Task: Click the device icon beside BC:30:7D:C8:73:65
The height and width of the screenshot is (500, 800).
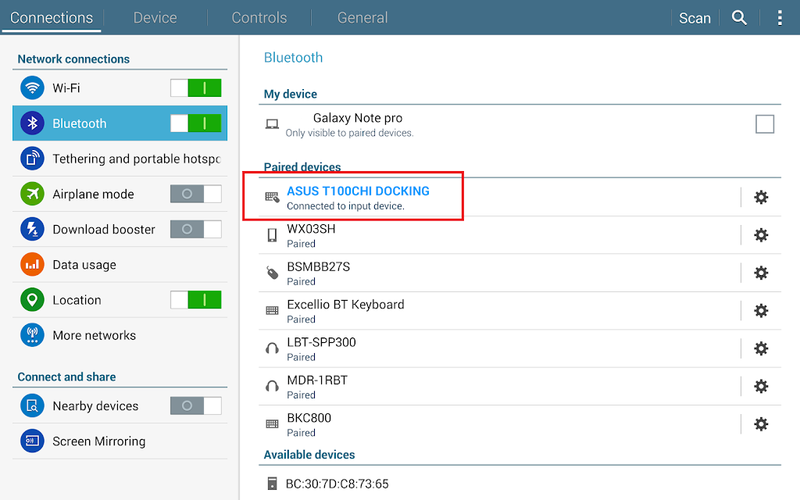Action: 272,483
